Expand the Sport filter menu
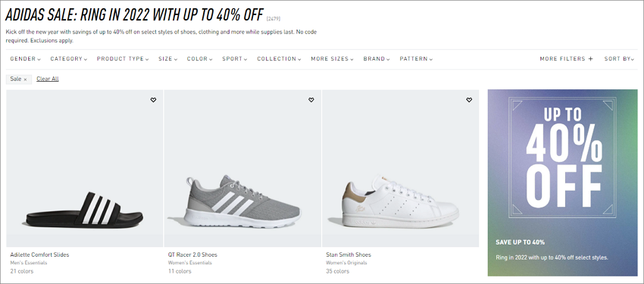The width and height of the screenshot is (644, 284). coord(235,58)
